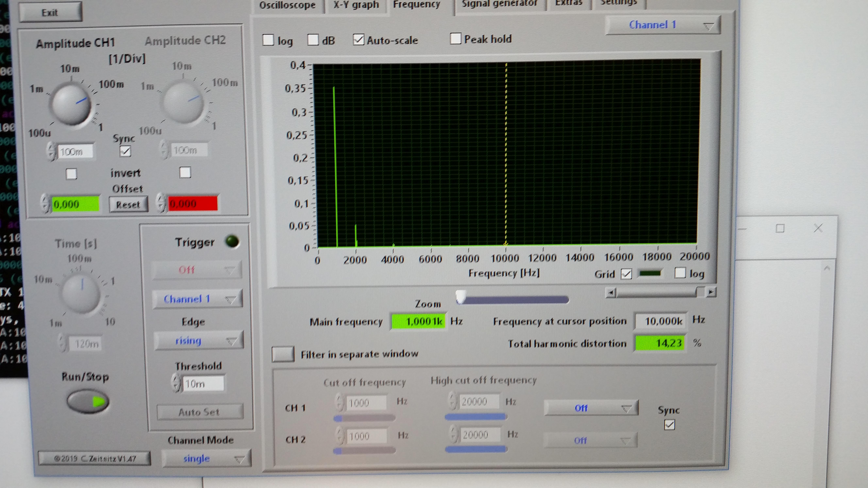Open the CH 2 filter type Off dropdown

pos(590,440)
